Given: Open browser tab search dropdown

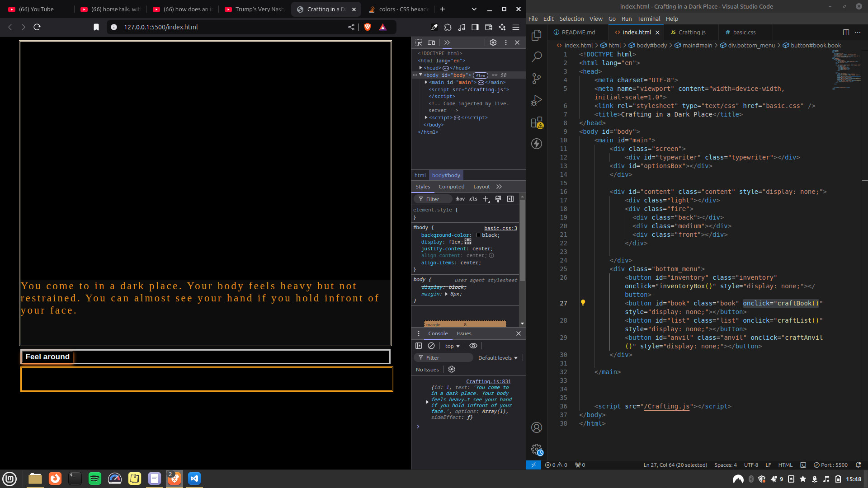Looking at the screenshot, I should [x=474, y=9].
